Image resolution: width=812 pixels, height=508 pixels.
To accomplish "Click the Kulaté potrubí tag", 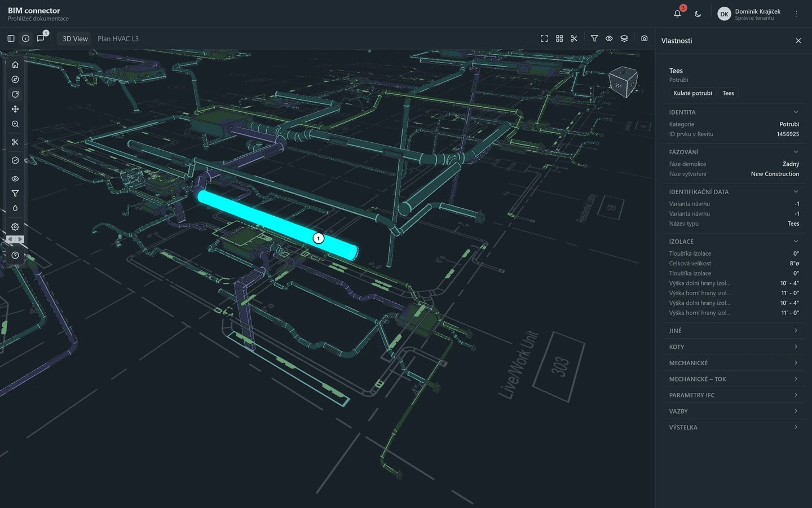I will (x=692, y=93).
